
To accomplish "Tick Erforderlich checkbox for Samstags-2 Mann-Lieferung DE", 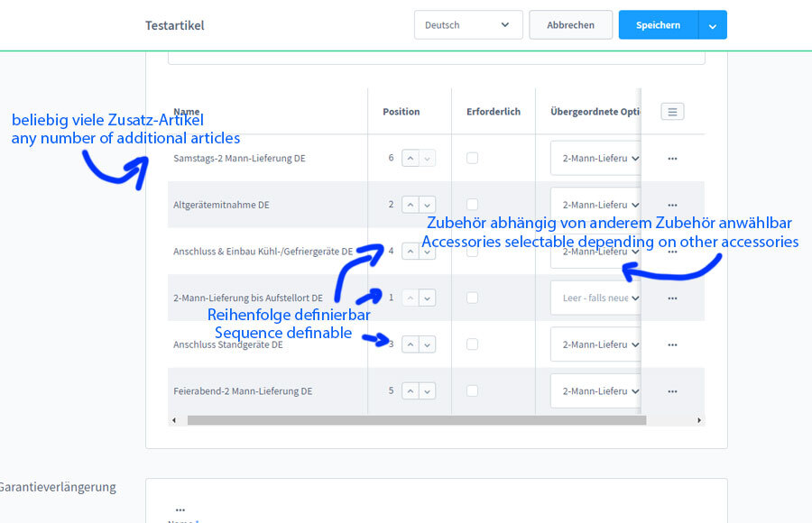I will pos(472,158).
